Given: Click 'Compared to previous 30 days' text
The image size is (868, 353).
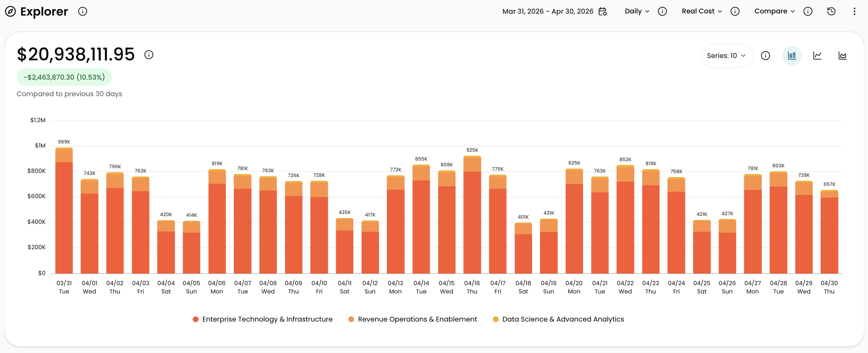Looking at the screenshot, I should point(70,94).
